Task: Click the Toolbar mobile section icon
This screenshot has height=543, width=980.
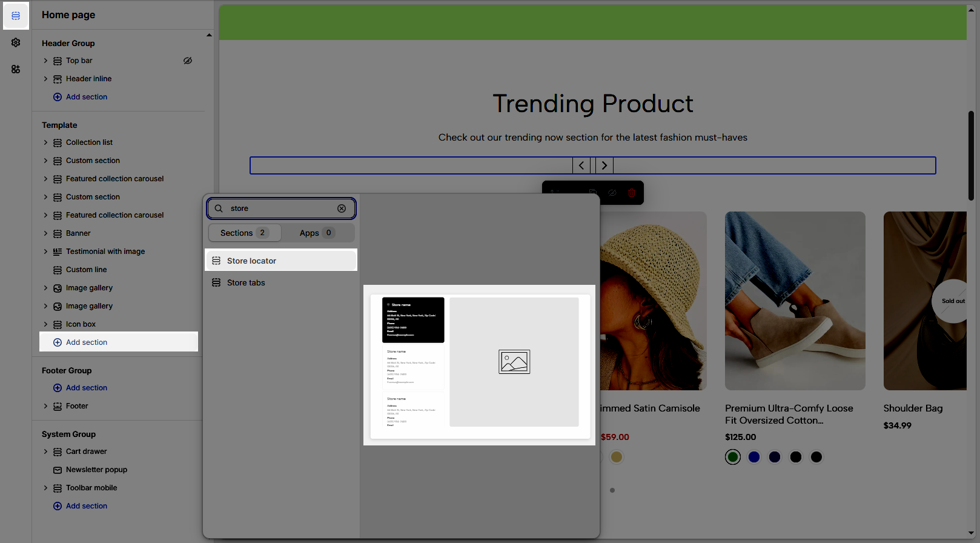Action: click(58, 488)
